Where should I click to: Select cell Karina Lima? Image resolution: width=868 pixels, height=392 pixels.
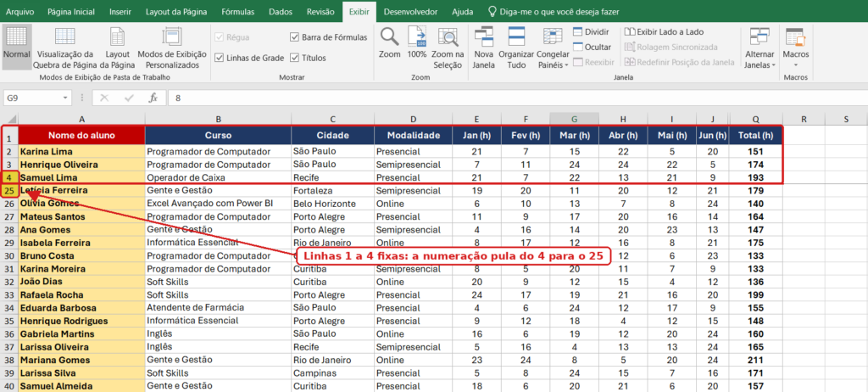(x=82, y=151)
